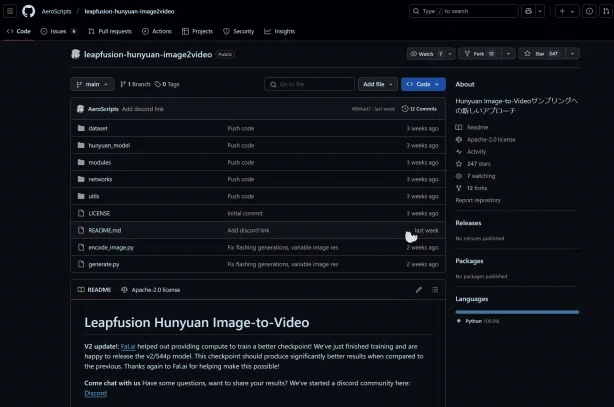The width and height of the screenshot is (614, 407).
Task: Open the README outline list icon
Action: click(435, 290)
